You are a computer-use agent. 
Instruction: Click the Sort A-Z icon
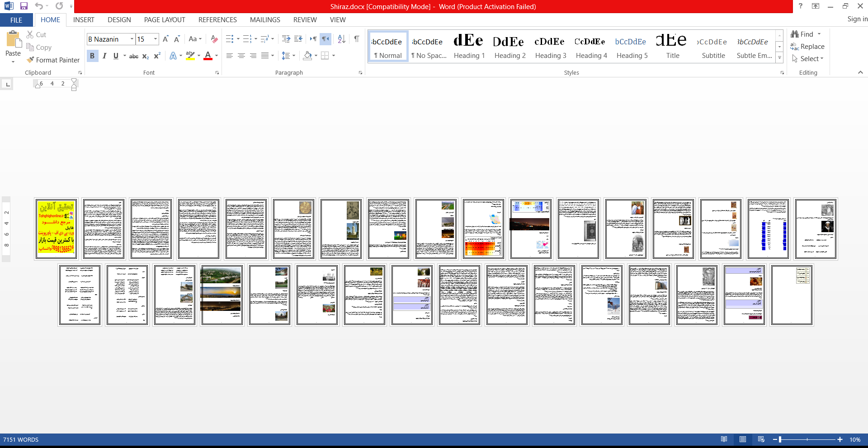tap(342, 39)
